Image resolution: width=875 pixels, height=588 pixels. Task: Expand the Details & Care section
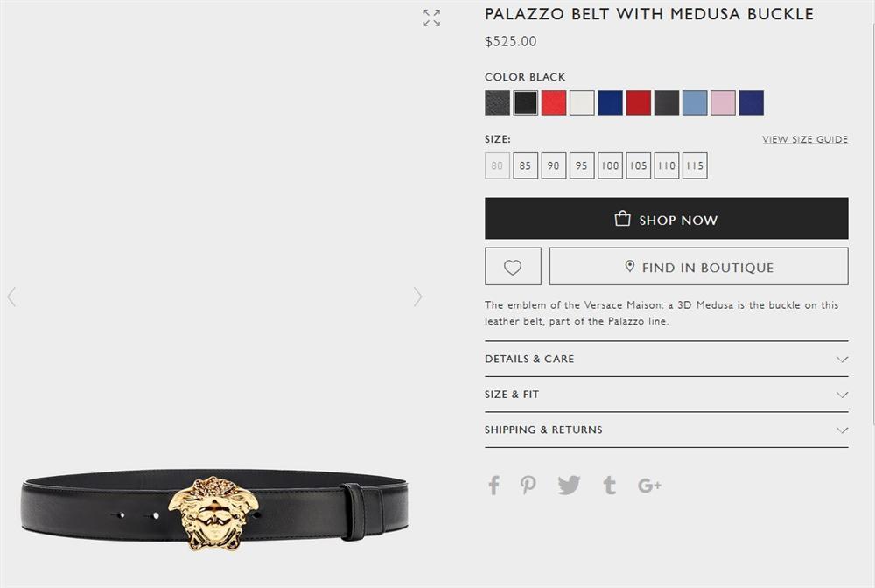pos(666,359)
